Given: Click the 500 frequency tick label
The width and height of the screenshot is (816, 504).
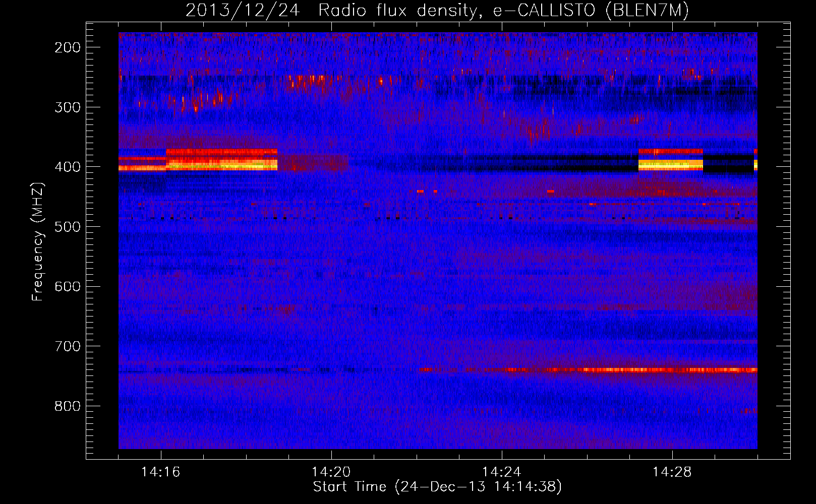Looking at the screenshot, I should 68,227.
